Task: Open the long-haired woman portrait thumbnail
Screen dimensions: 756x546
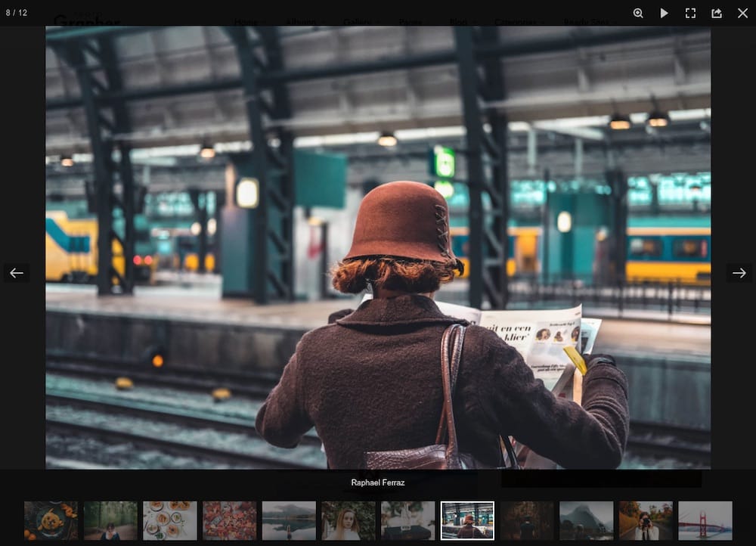Action: (348, 520)
